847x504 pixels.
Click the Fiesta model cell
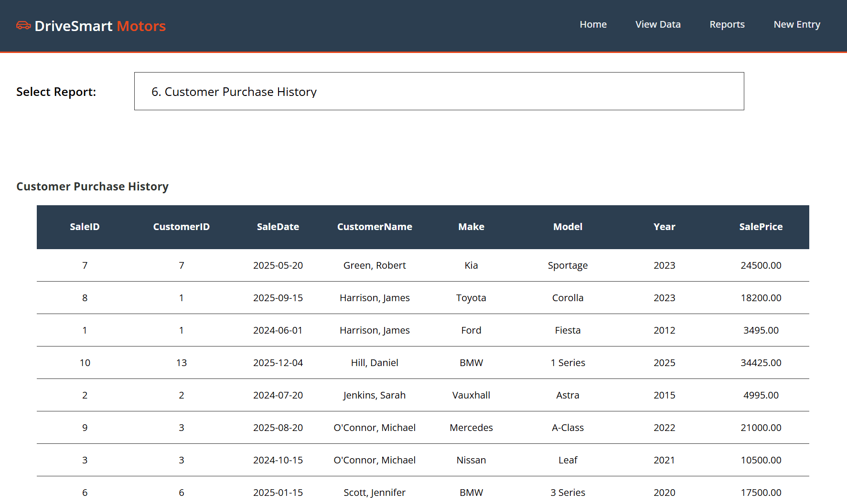568,330
